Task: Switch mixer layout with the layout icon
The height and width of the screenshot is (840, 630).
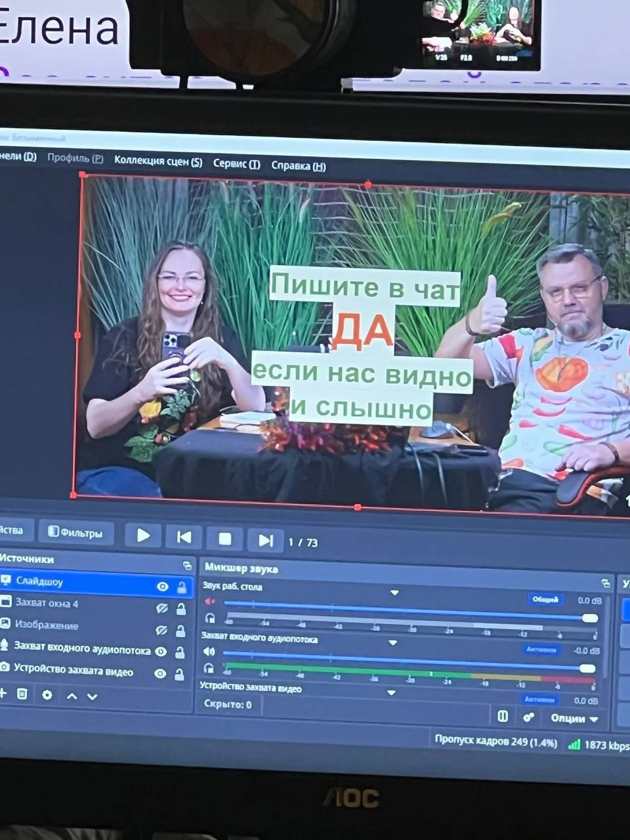Action: tap(503, 716)
